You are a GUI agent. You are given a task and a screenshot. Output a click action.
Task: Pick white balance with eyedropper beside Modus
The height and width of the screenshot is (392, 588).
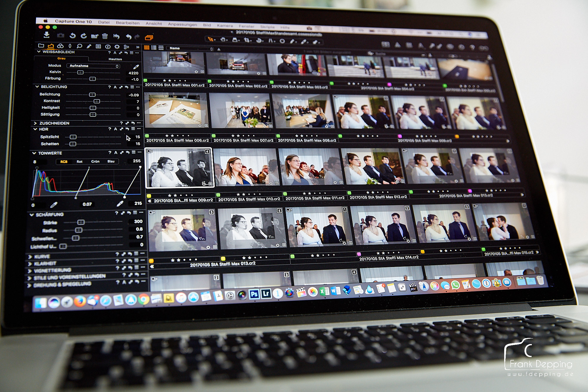pos(136,67)
